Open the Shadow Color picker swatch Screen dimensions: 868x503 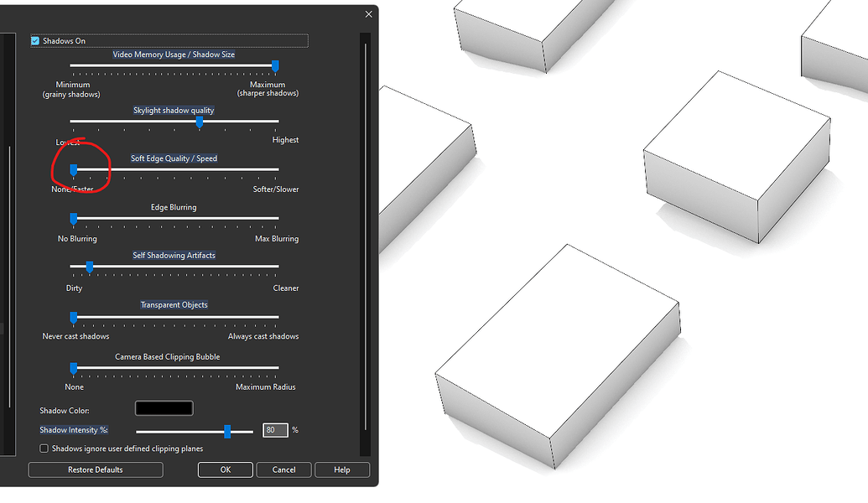pos(164,408)
